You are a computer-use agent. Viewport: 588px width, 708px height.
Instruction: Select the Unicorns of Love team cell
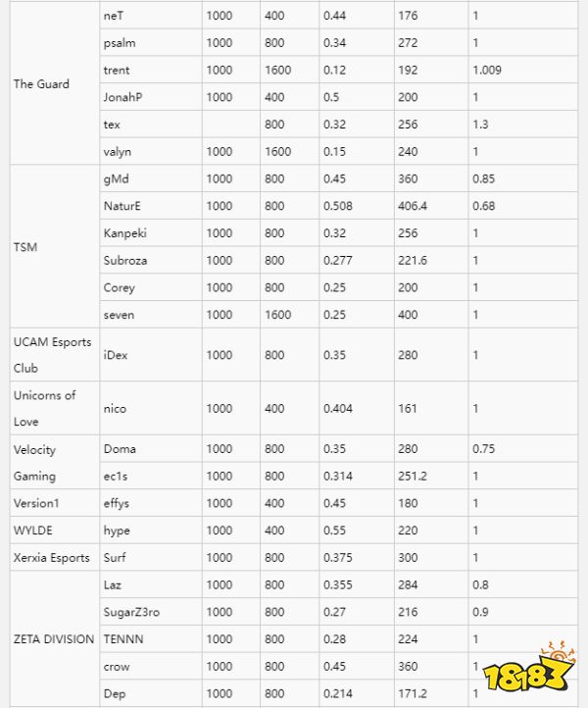click(45, 408)
